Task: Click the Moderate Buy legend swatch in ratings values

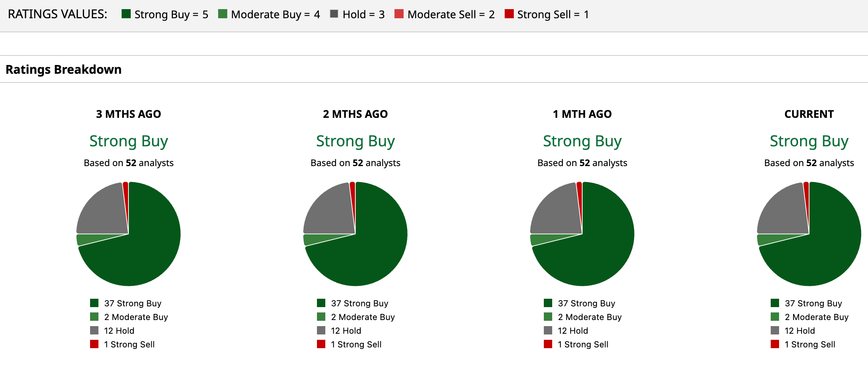Action: click(x=223, y=14)
